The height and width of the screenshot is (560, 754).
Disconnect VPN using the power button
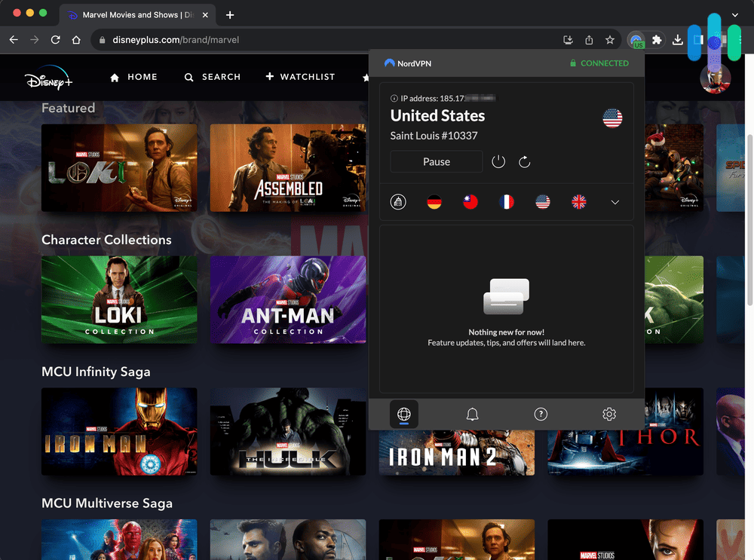click(x=498, y=161)
